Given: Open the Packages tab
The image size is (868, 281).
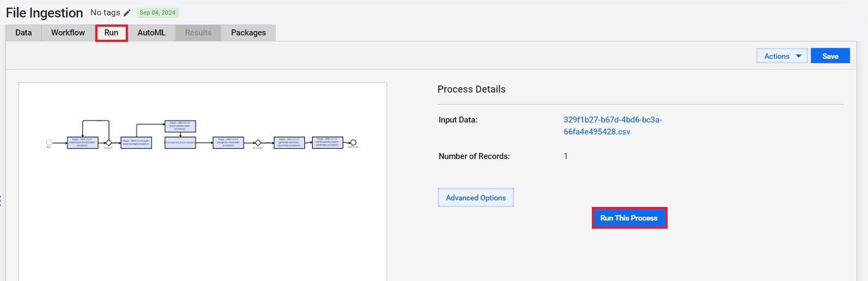Looking at the screenshot, I should pos(248,33).
